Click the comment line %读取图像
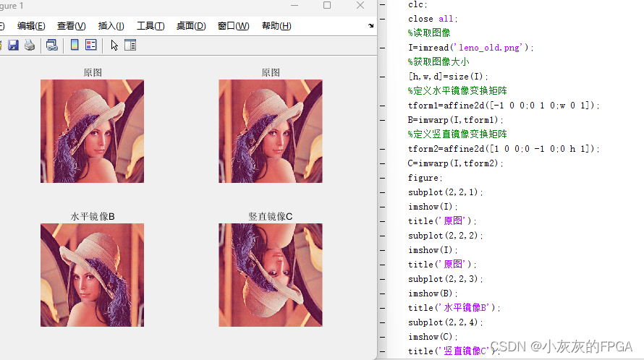 coord(429,33)
